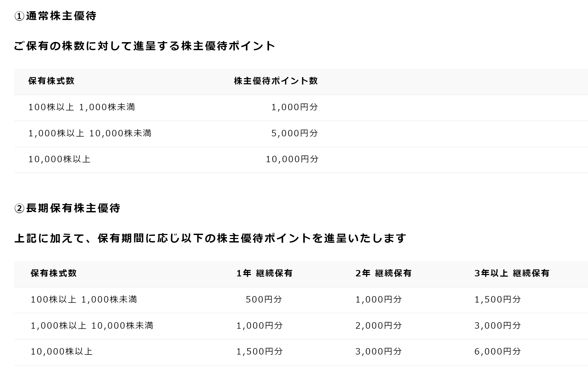Click the 6,000円分 cell

point(497,351)
